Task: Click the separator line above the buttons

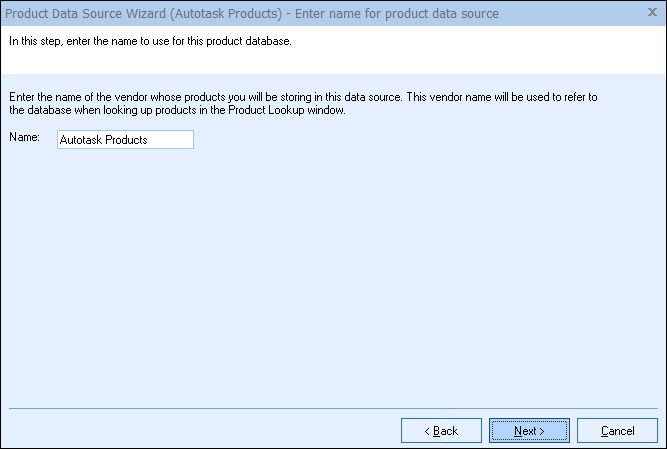Action: point(333,408)
